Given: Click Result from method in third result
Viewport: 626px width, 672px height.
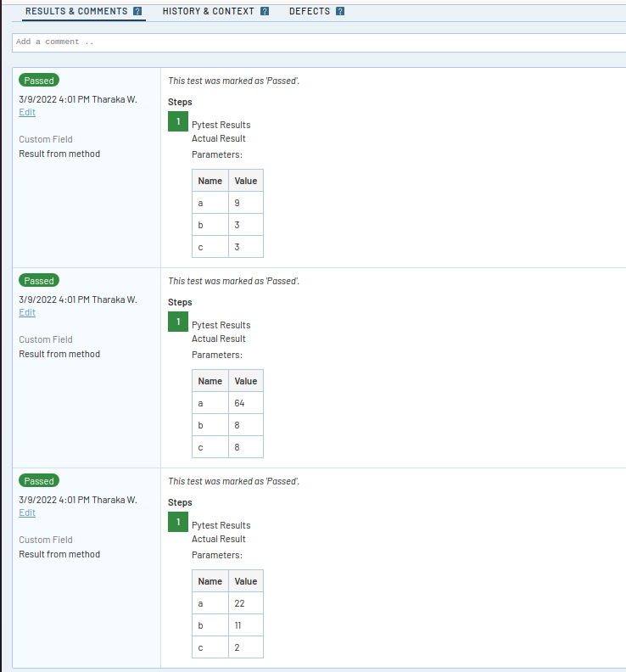Looking at the screenshot, I should tap(59, 554).
